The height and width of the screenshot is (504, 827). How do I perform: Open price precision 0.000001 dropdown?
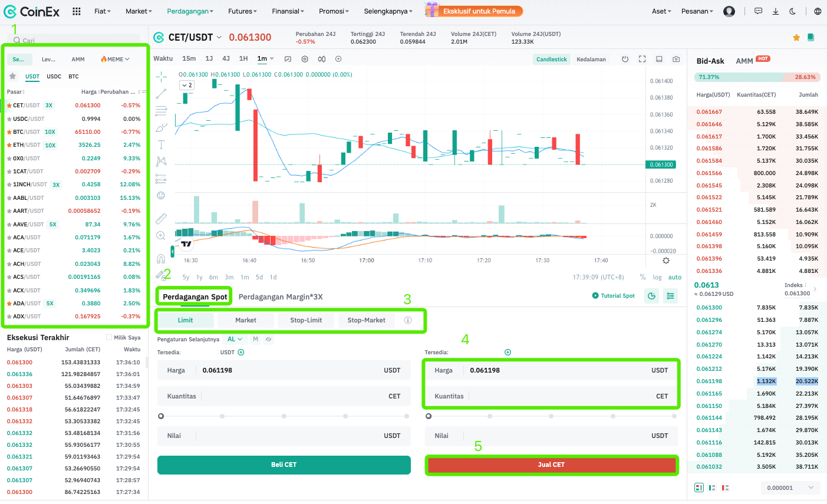pyautogui.click(x=790, y=487)
